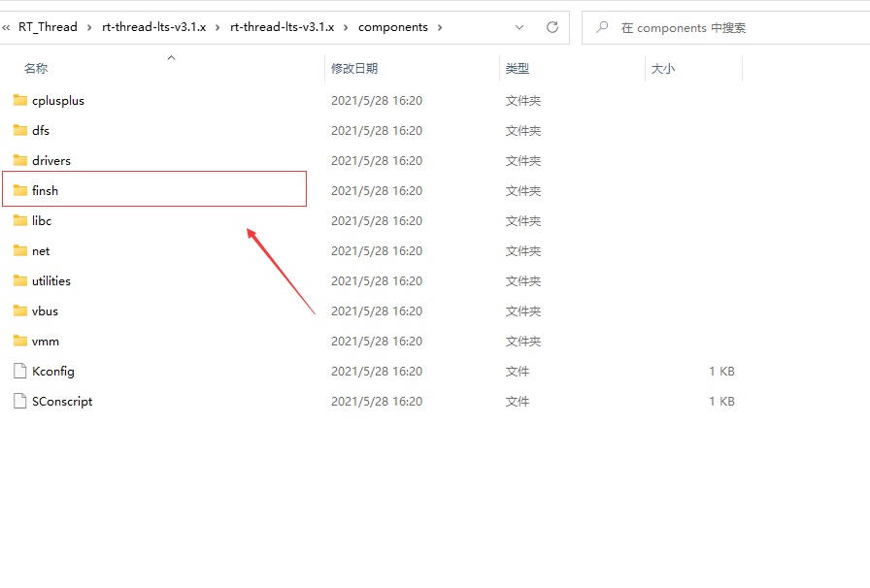Select the SConscript file name
The width and height of the screenshot is (870, 588).
pyautogui.click(x=62, y=401)
